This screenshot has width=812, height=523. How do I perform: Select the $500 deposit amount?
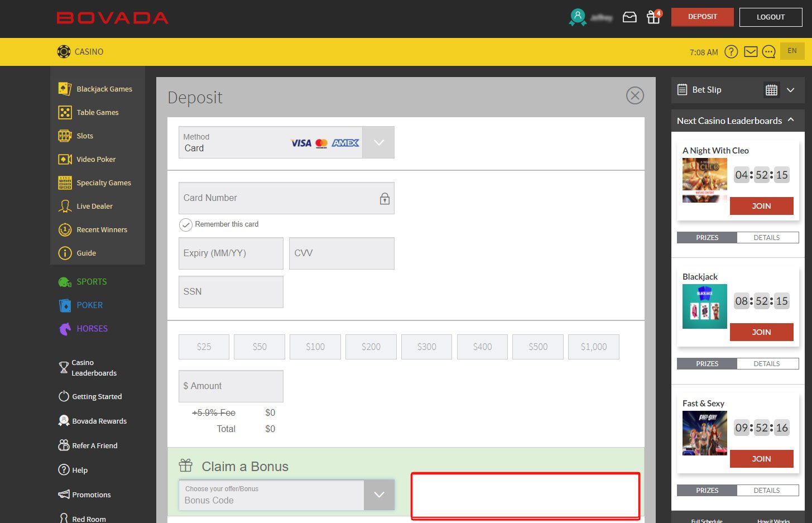coord(538,347)
